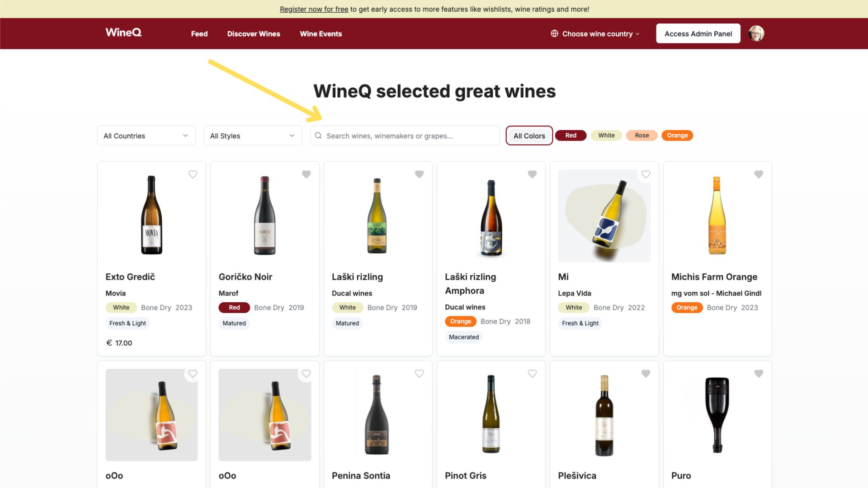Expand the All Countries dropdown

click(146, 136)
